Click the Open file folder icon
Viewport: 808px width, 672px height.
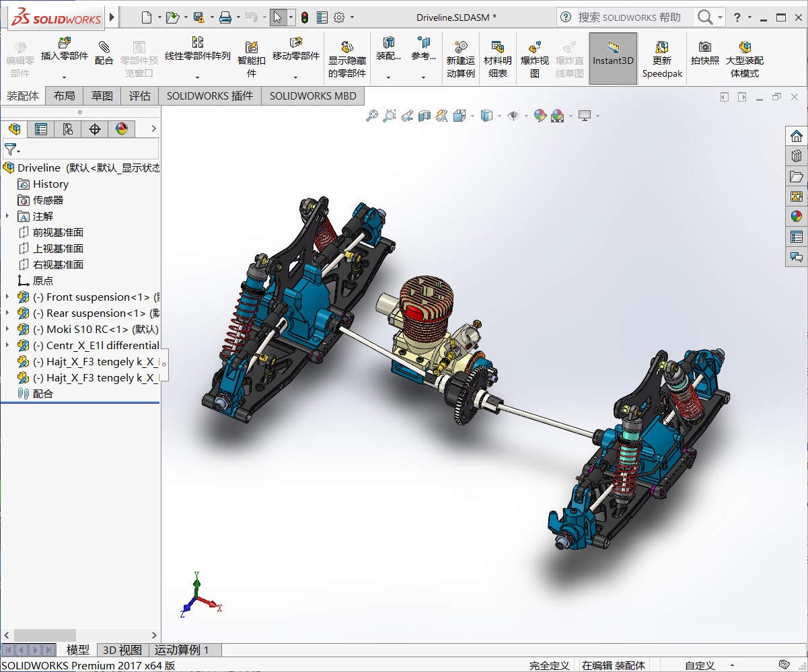tap(172, 17)
